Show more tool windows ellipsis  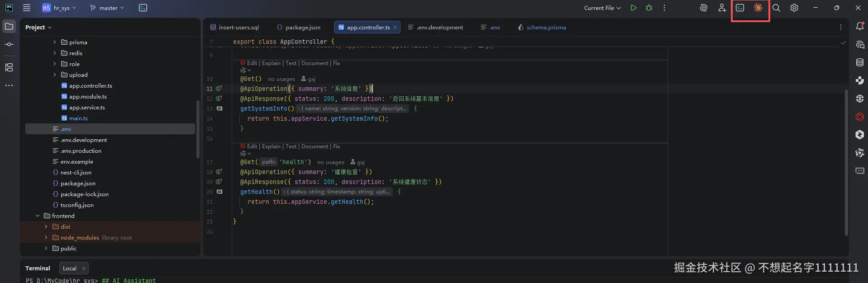click(9, 85)
